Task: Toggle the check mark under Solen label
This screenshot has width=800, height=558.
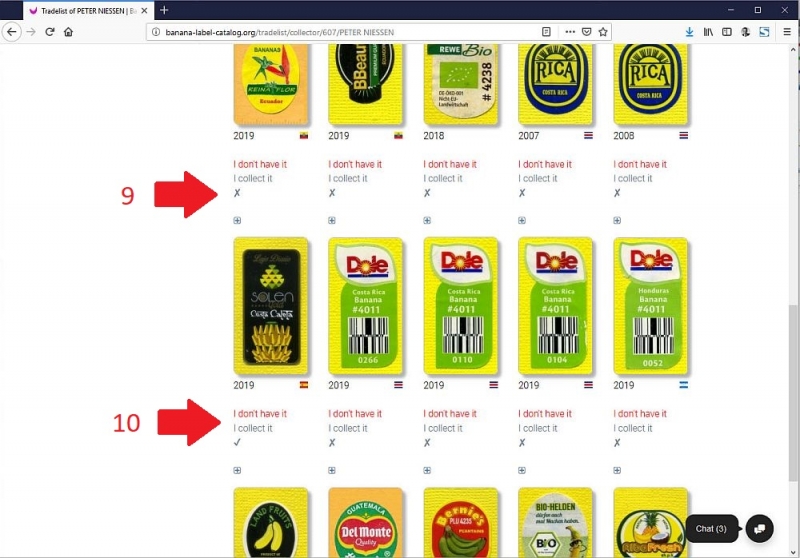Action: tap(237, 442)
